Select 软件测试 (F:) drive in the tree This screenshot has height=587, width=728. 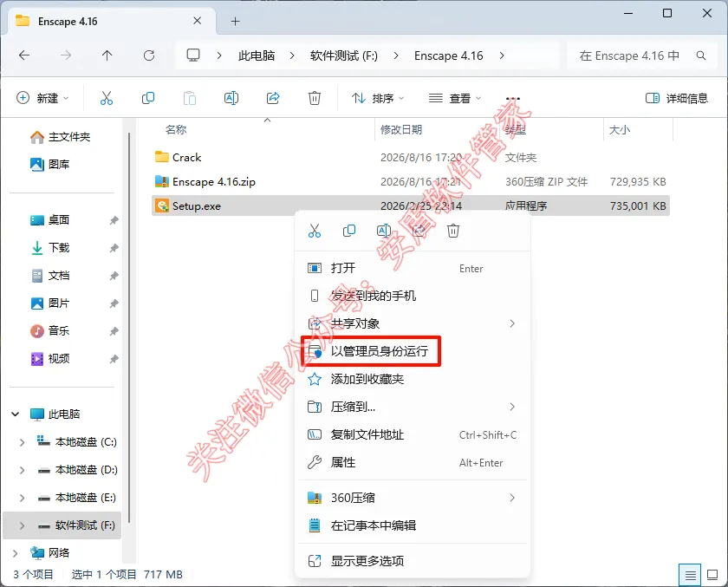[62, 525]
